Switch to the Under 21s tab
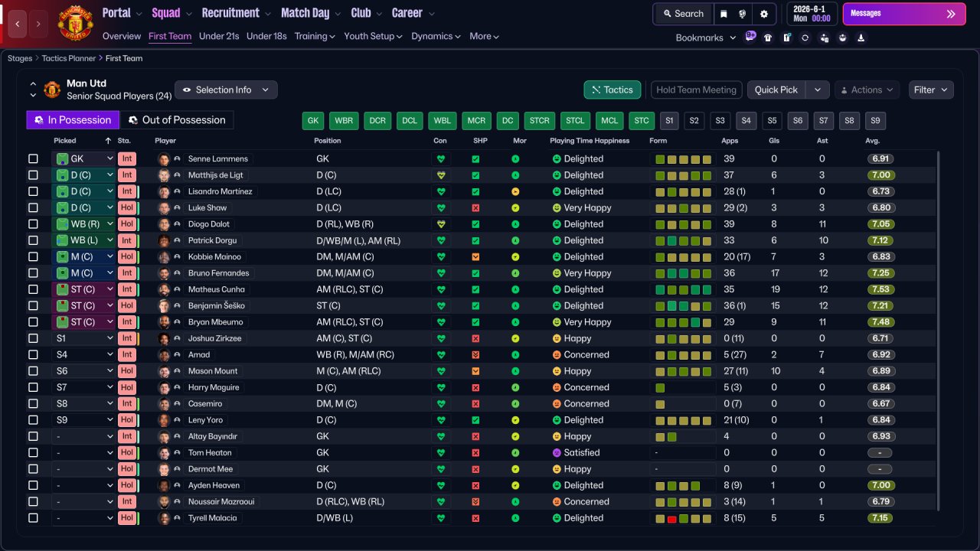The height and width of the screenshot is (551, 980). (219, 36)
